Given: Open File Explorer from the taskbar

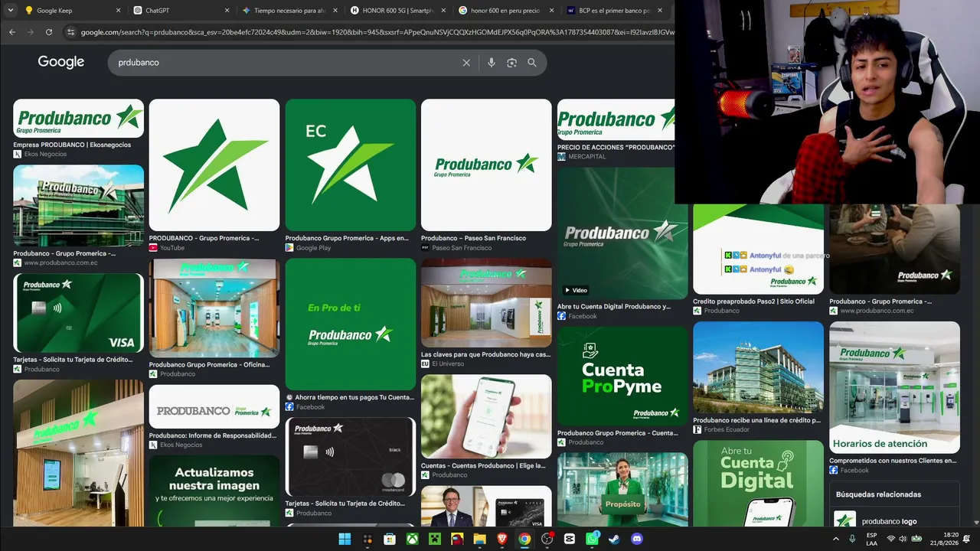Looking at the screenshot, I should (479, 539).
